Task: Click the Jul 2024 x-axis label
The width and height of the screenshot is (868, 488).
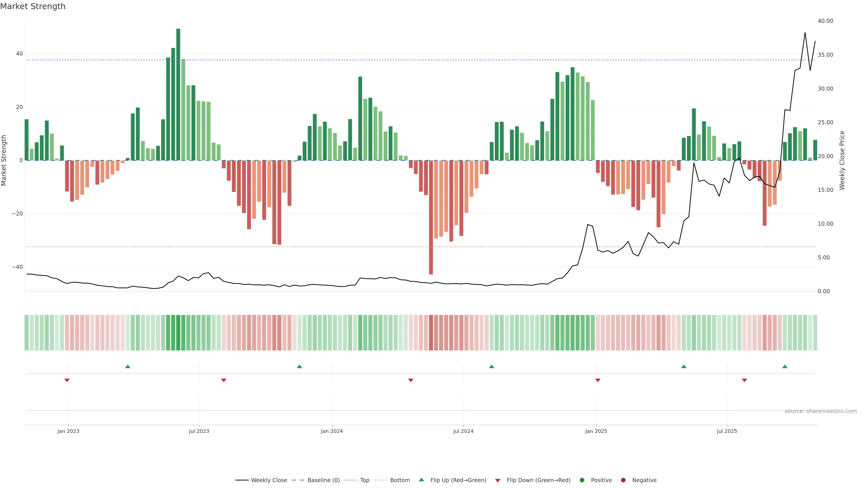Action: tap(463, 431)
